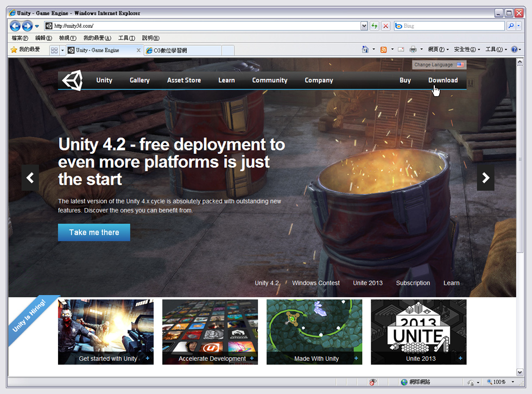Expand the tab list dropdown arrow
This screenshot has width=532, height=394.
click(62, 50)
